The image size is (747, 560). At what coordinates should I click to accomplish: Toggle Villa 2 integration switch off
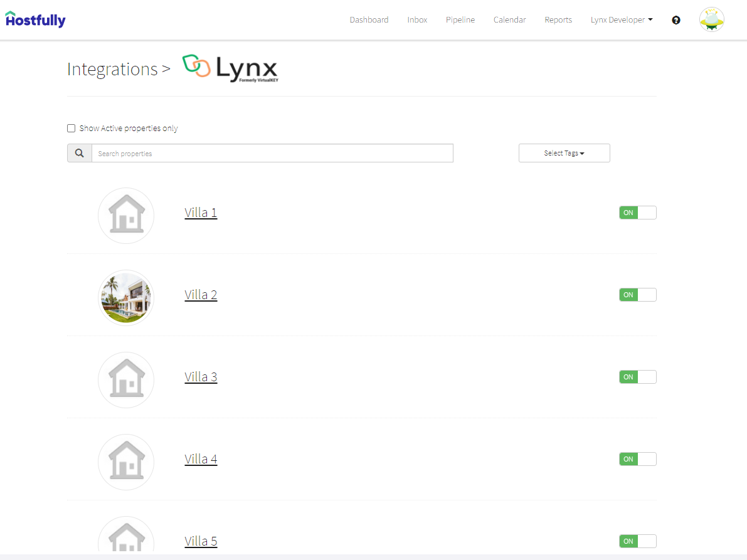(x=637, y=295)
